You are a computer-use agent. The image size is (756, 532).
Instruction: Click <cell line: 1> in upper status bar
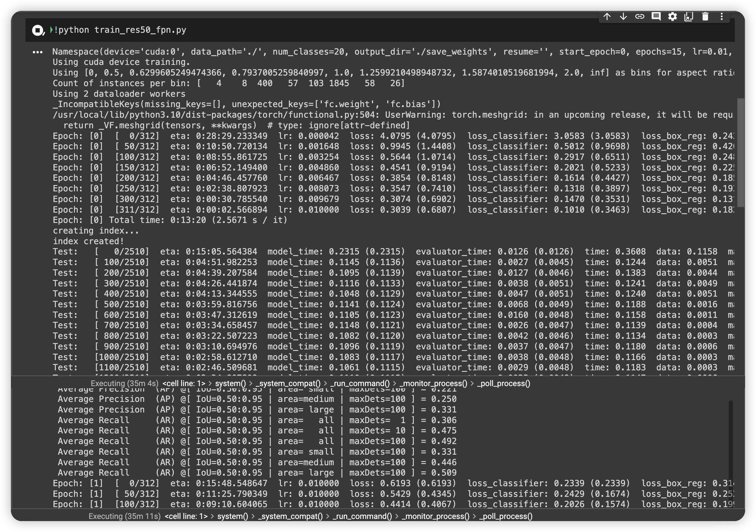click(x=184, y=383)
